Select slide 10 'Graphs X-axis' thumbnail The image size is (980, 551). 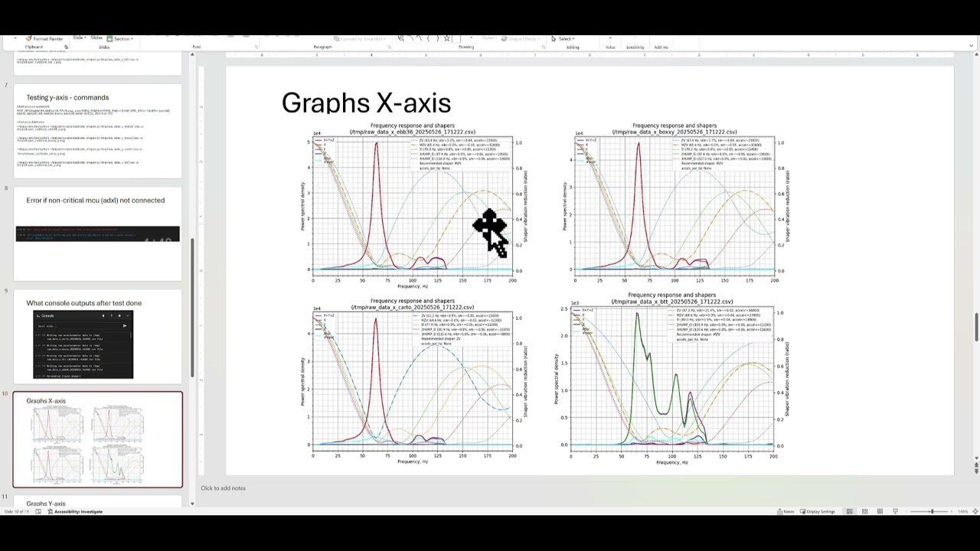[97, 439]
